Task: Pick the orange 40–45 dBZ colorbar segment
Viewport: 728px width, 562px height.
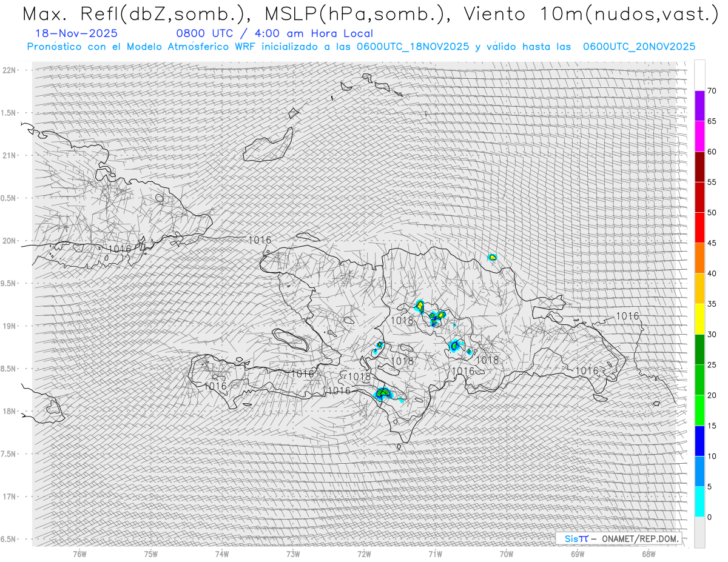Action: click(x=699, y=258)
